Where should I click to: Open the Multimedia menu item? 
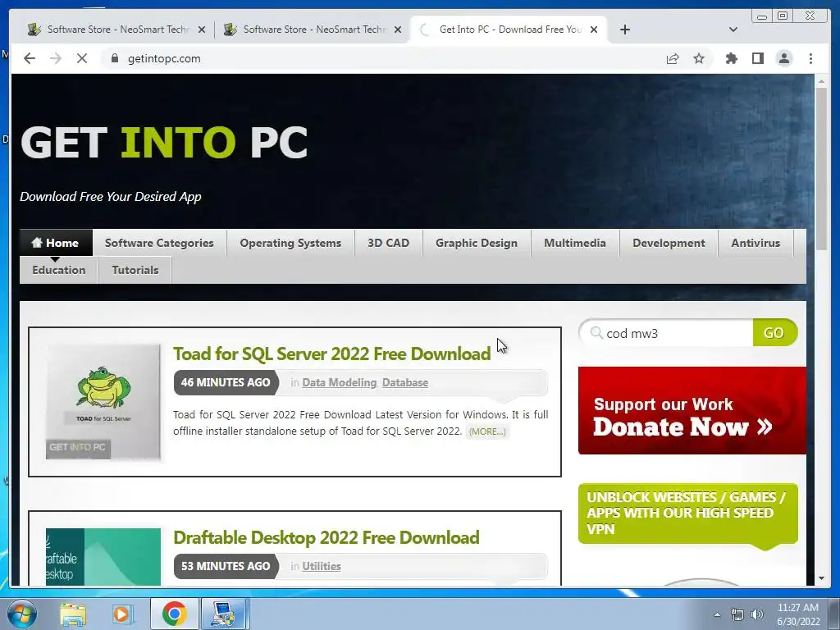tap(575, 243)
